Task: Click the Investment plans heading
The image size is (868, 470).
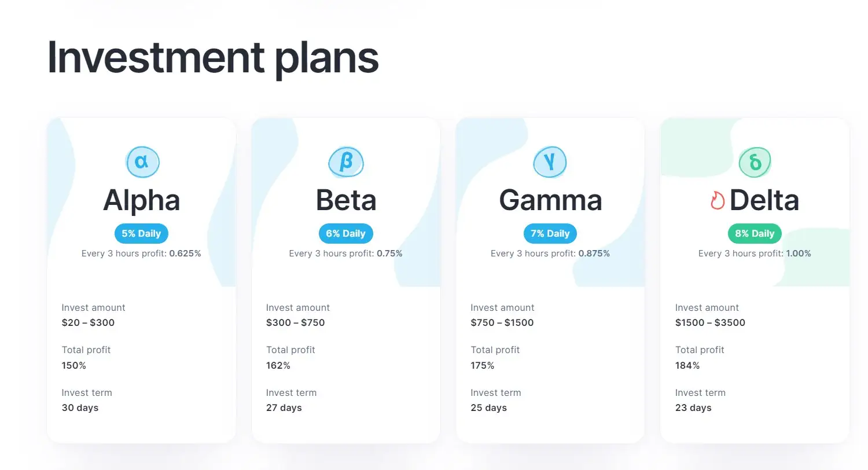Action: [213, 57]
